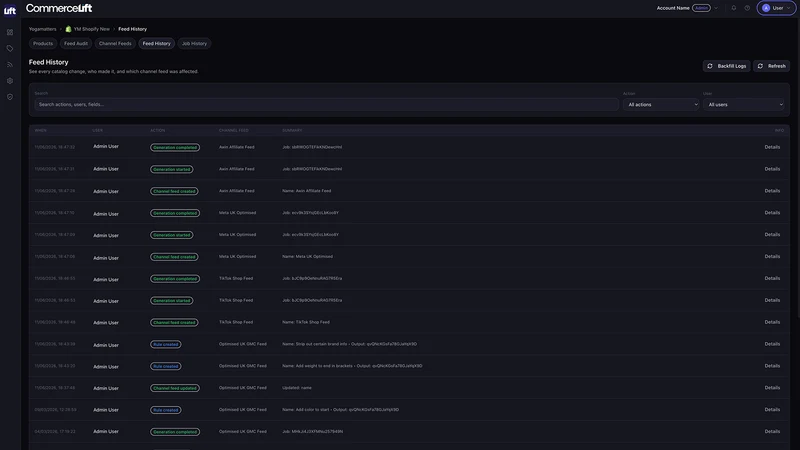Click summary 'Updated: name'
This screenshot has width=800, height=450.
297,388
